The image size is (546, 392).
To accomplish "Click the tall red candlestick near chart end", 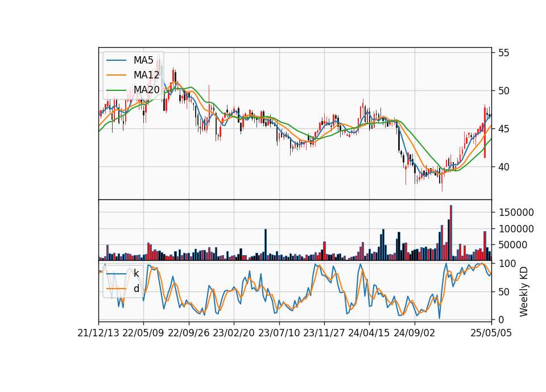I will click(x=485, y=132).
